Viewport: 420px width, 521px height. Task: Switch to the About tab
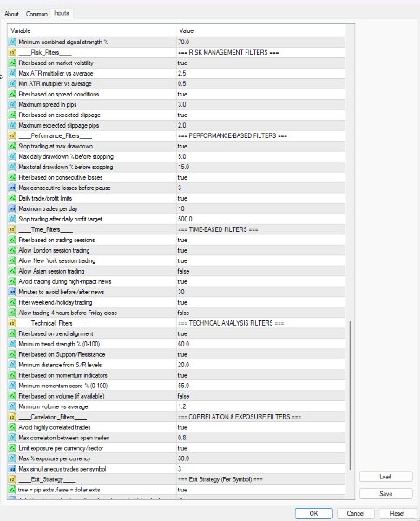(11, 14)
